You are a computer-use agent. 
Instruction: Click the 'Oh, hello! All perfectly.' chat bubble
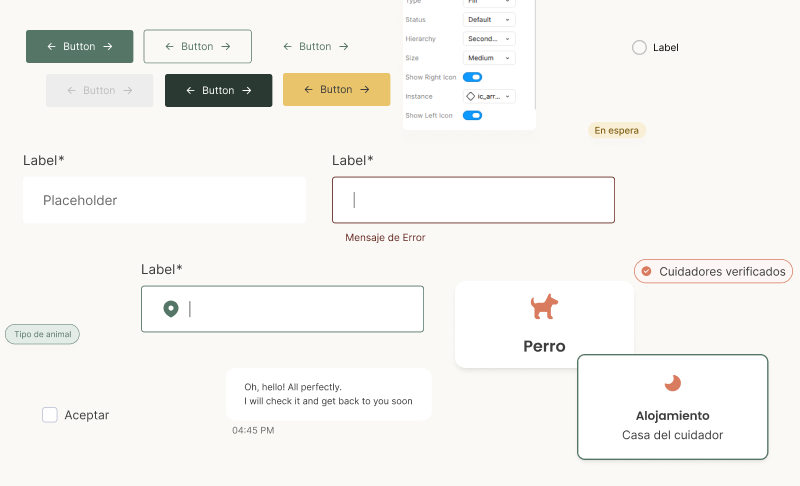point(329,394)
